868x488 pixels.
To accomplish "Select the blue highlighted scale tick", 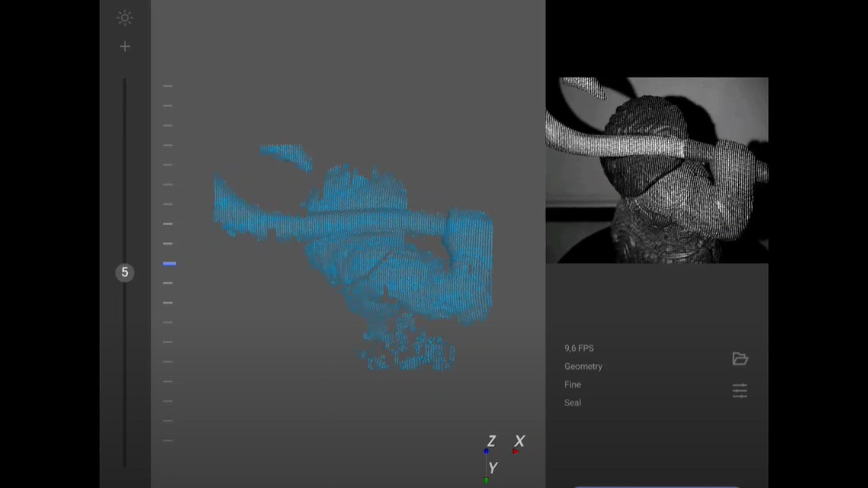I will tap(169, 263).
